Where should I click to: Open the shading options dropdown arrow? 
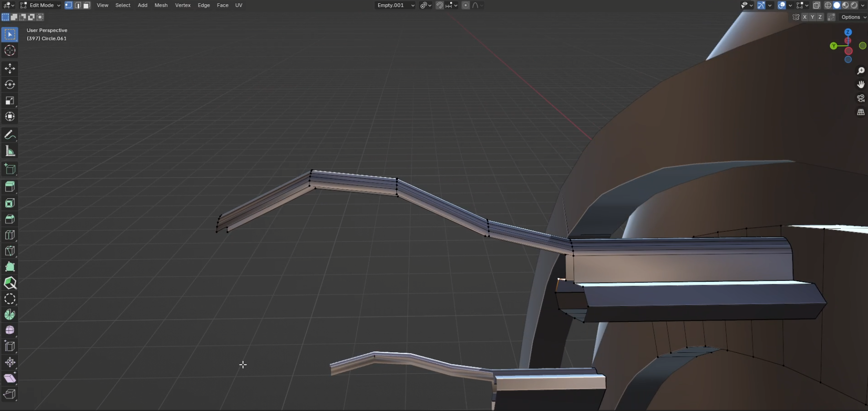(863, 5)
